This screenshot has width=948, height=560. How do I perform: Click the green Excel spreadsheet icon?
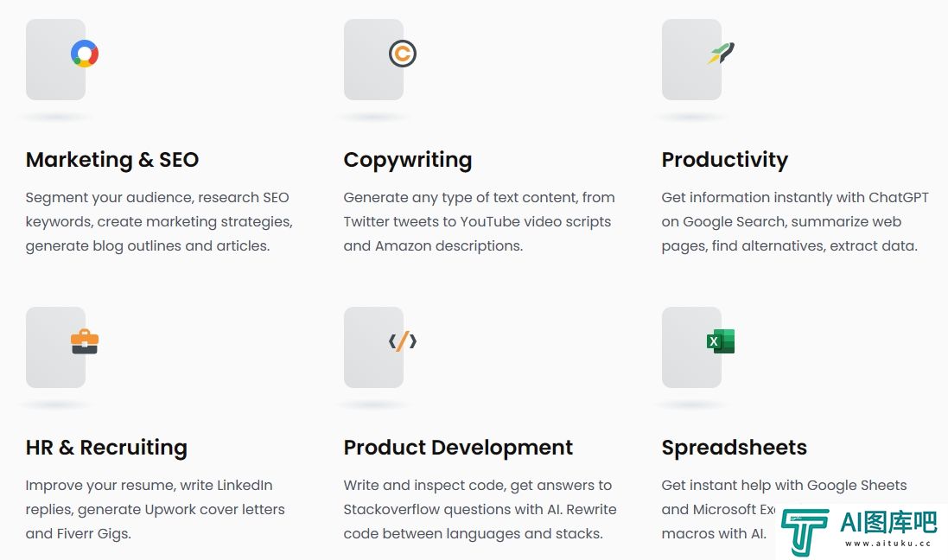721,341
